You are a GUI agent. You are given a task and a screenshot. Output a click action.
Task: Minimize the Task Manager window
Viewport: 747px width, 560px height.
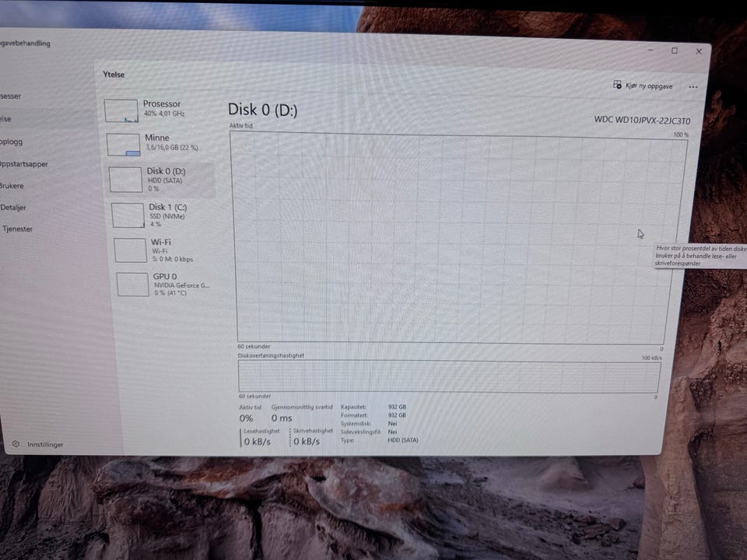(651, 50)
